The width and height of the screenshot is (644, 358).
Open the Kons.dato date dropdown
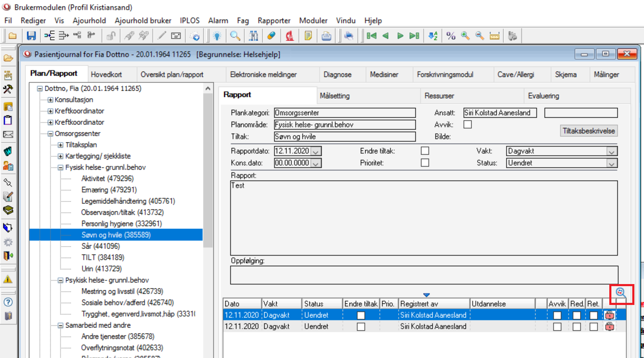[x=316, y=163]
